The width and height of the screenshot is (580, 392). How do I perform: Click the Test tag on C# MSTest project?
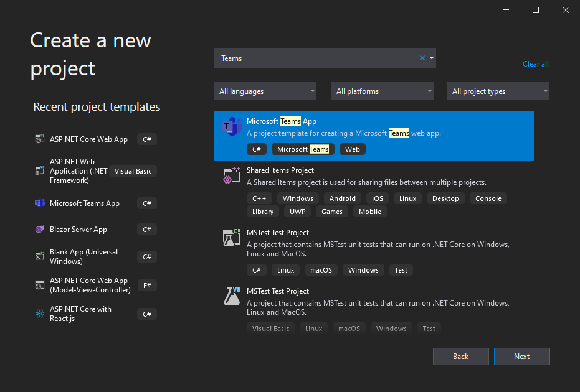point(401,269)
